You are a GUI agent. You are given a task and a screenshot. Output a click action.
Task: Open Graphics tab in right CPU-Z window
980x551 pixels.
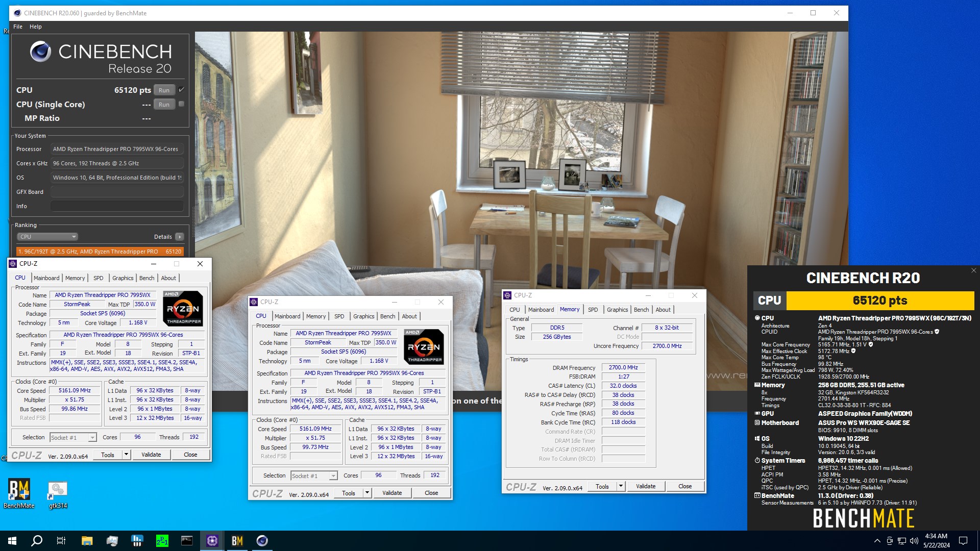618,310
